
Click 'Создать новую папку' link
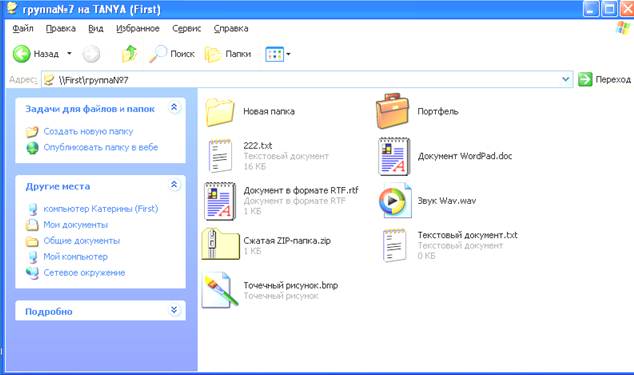88,131
